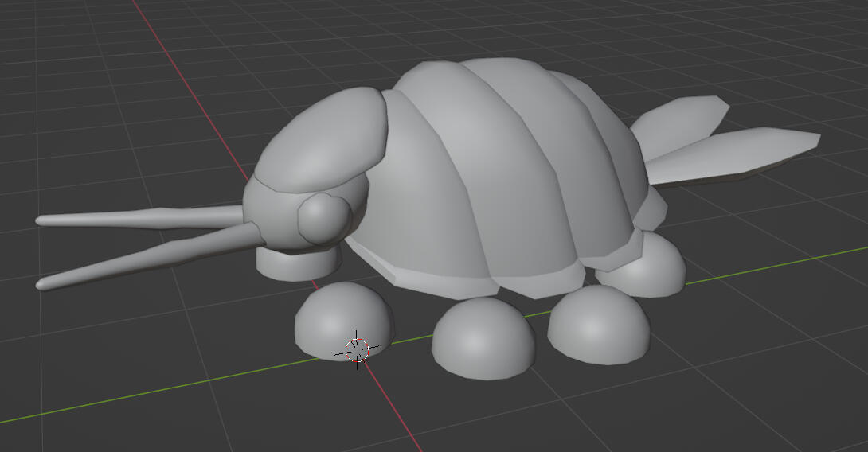Click the red X axis line
This screenshot has width=868, height=452.
click(x=199, y=103)
